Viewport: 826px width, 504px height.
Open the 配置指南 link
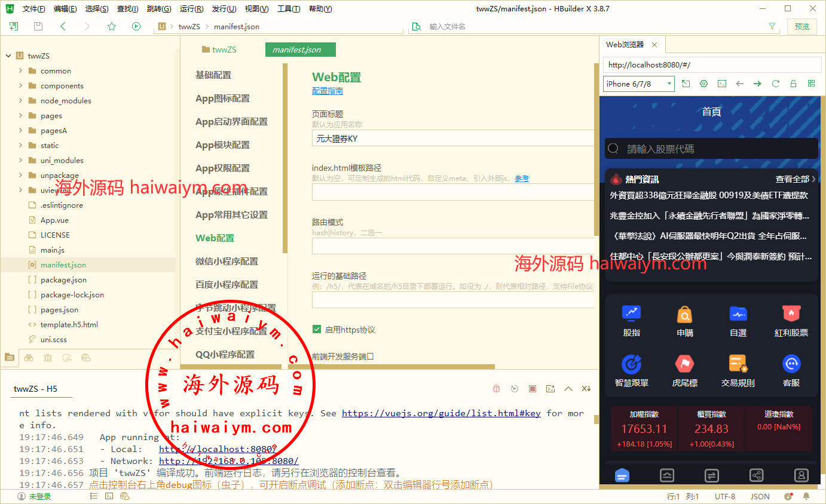pyautogui.click(x=328, y=91)
